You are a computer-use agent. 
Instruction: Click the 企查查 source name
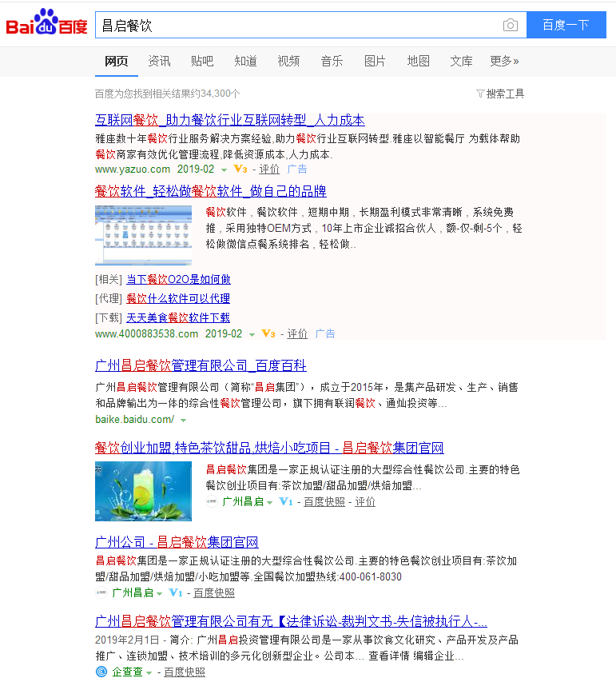(x=128, y=672)
